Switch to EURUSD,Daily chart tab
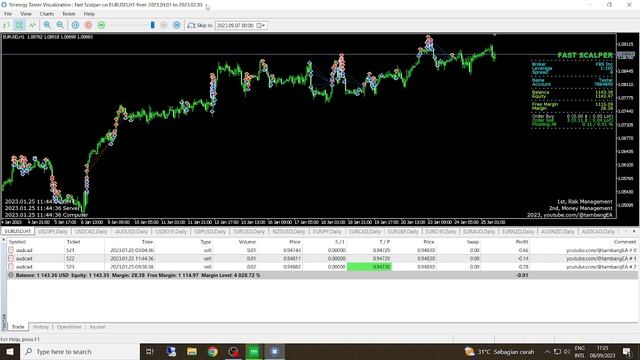 coord(249,231)
